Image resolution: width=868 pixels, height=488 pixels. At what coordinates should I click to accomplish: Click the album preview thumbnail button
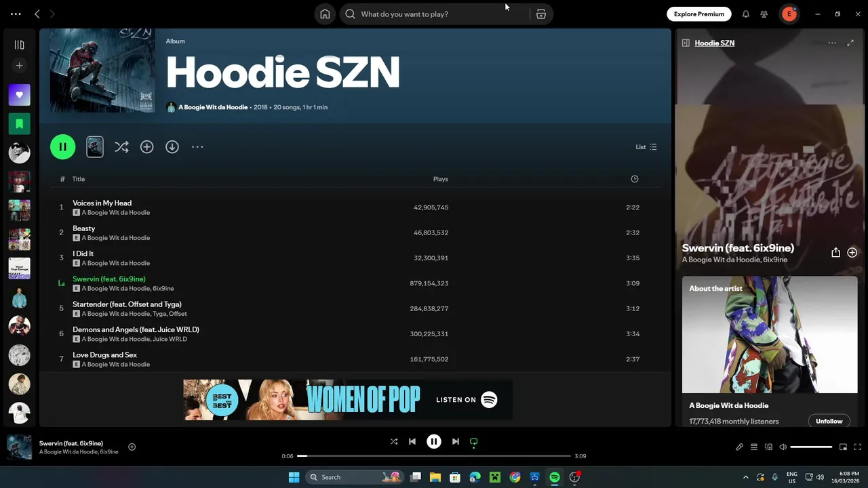pos(95,146)
